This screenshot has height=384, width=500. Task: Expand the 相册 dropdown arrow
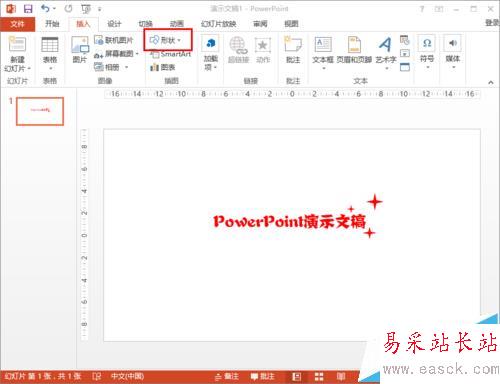(x=126, y=67)
